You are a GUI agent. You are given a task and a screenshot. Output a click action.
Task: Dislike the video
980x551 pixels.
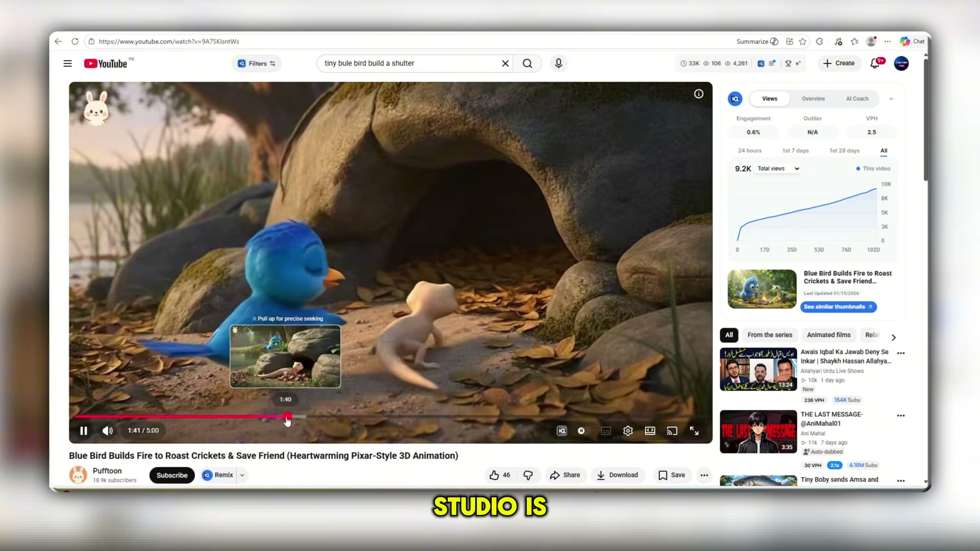click(528, 475)
